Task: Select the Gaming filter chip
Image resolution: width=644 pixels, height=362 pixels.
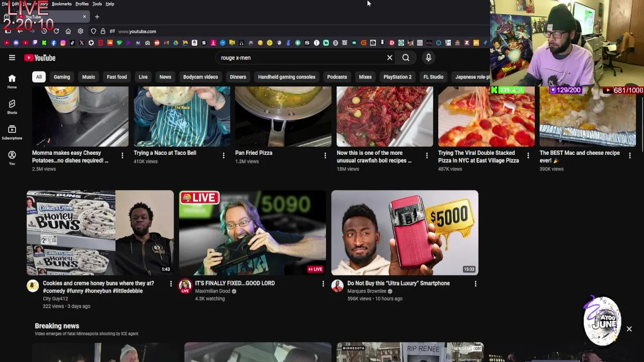Action: pos(62,77)
